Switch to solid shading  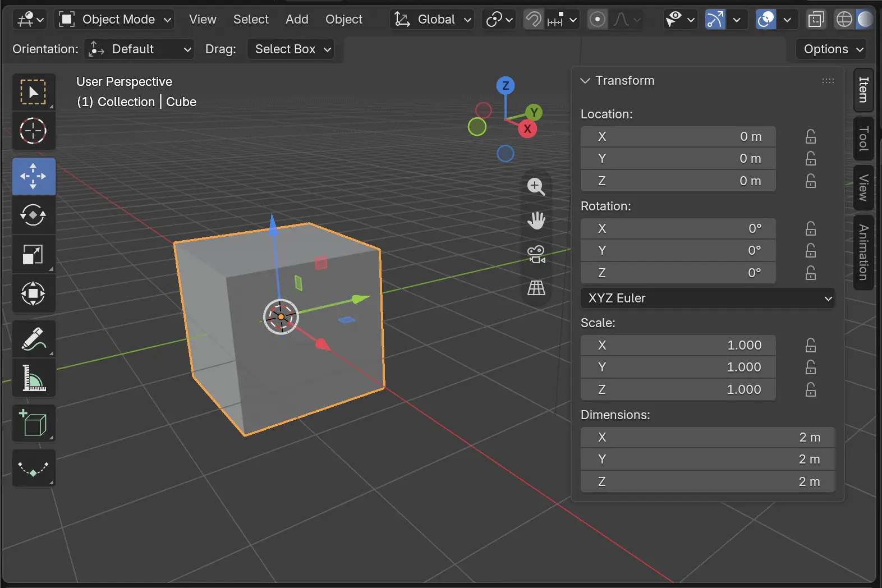865,20
